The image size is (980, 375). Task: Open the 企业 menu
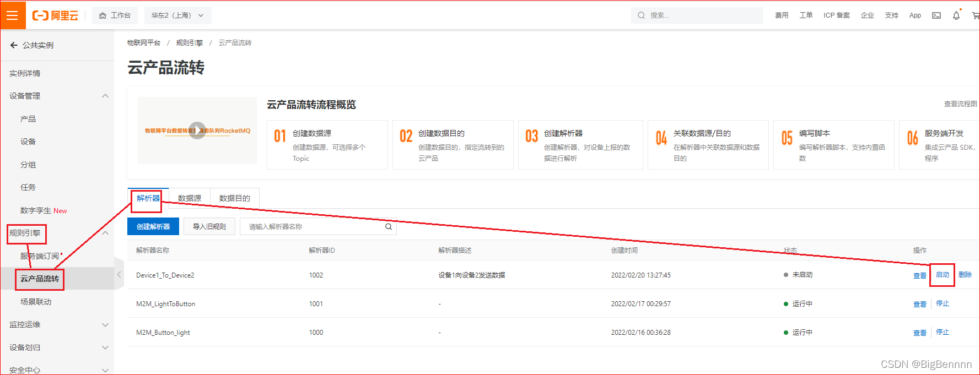pyautogui.click(x=868, y=15)
